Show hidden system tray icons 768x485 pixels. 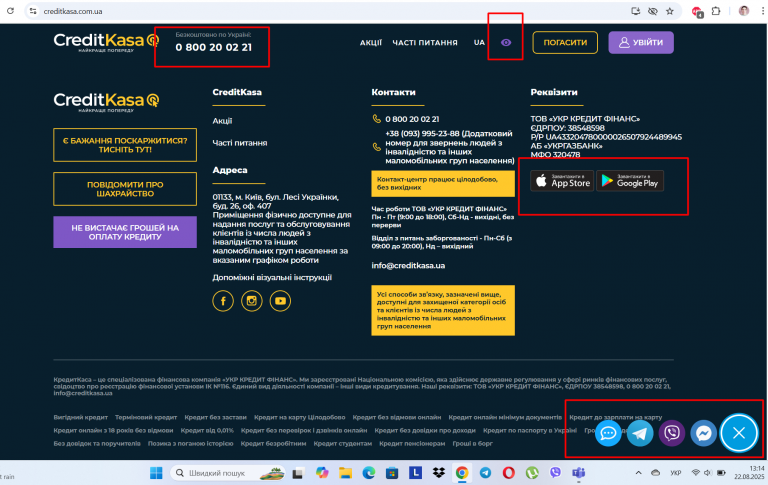(x=638, y=473)
